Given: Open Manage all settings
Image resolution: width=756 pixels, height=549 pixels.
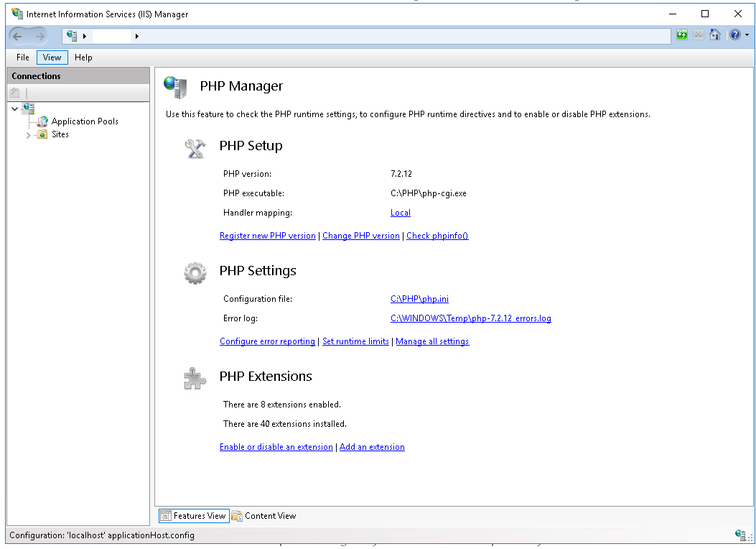Looking at the screenshot, I should point(432,341).
